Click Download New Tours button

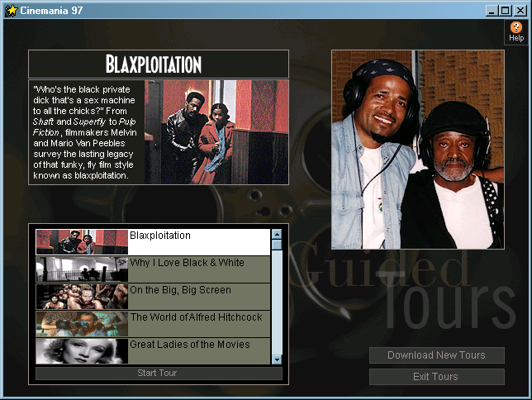[x=437, y=355]
